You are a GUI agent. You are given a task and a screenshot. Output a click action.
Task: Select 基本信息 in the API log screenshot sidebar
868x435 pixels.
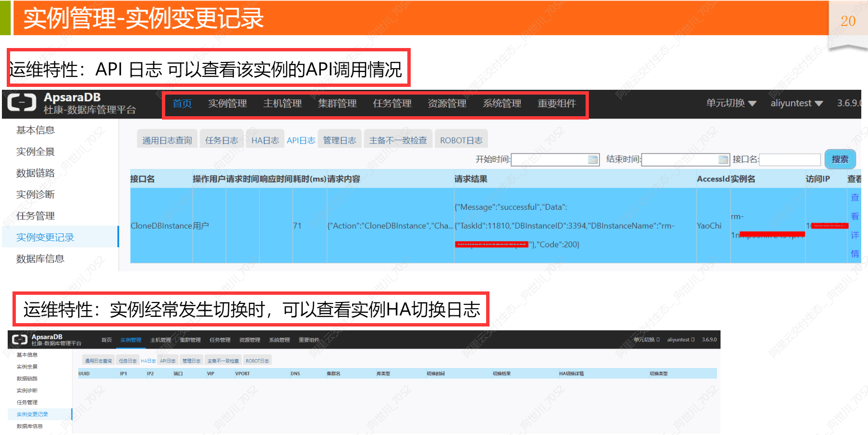point(36,130)
